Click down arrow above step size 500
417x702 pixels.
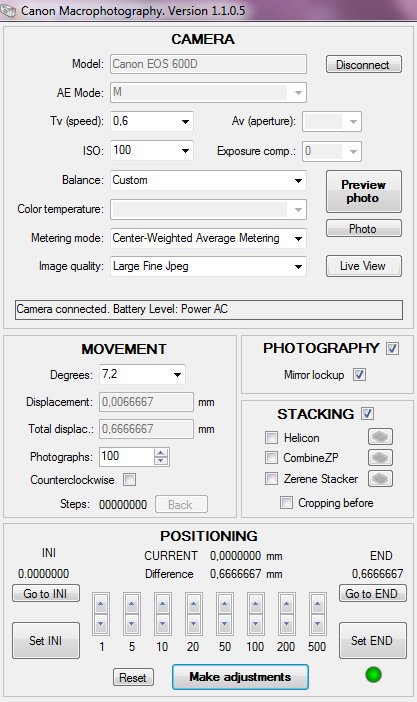[317, 623]
